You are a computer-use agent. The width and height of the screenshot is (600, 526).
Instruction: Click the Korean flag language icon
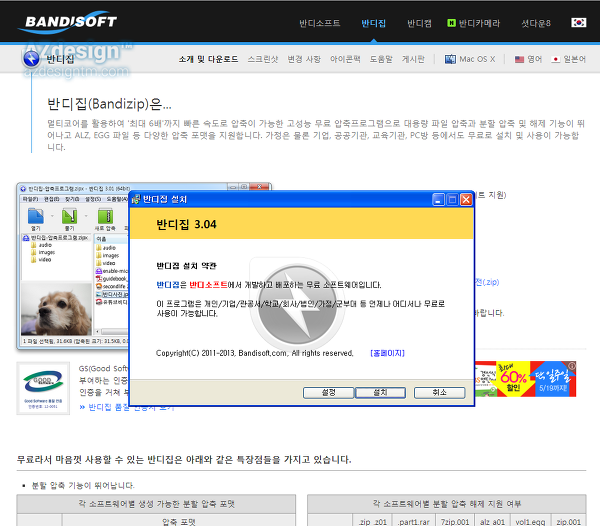tap(578, 23)
